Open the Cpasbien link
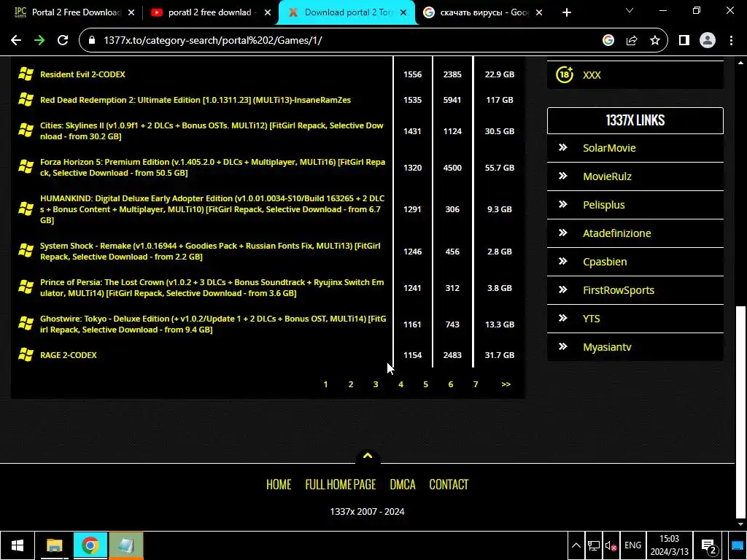The height and width of the screenshot is (560, 747). pos(605,262)
